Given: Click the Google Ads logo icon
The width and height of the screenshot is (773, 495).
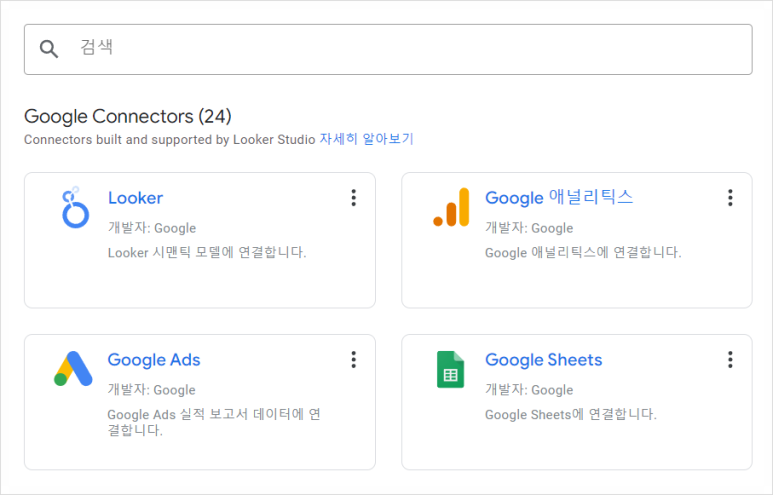Looking at the screenshot, I should pos(73,368).
